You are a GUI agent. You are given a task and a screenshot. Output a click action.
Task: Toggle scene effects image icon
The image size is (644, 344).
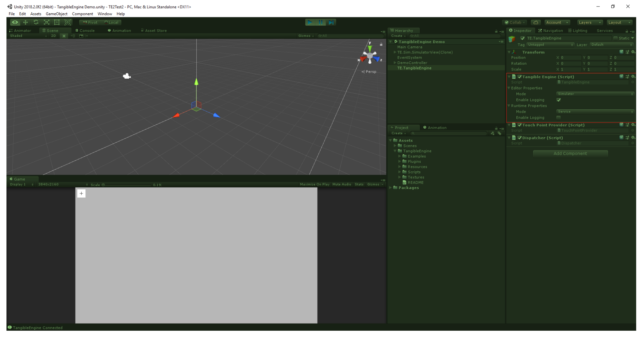click(81, 36)
